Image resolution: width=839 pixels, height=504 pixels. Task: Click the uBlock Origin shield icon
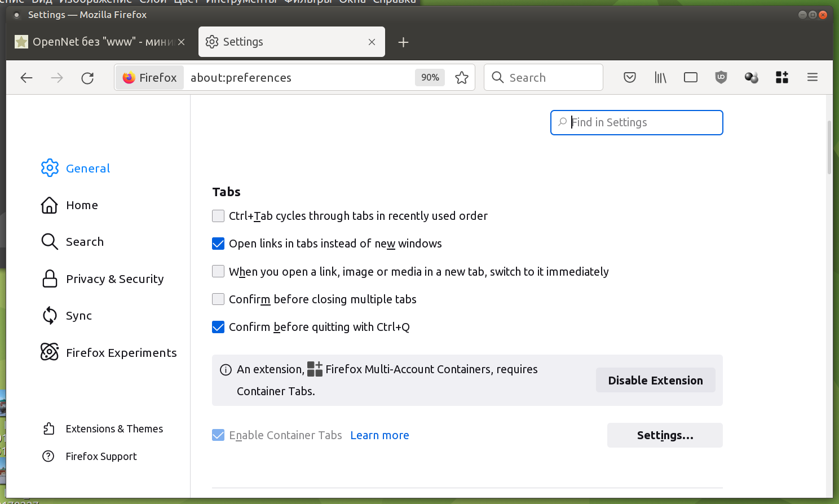721,78
